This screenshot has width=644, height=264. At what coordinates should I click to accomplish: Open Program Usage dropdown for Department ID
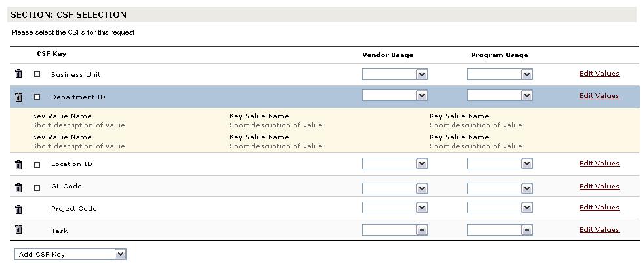(500, 96)
